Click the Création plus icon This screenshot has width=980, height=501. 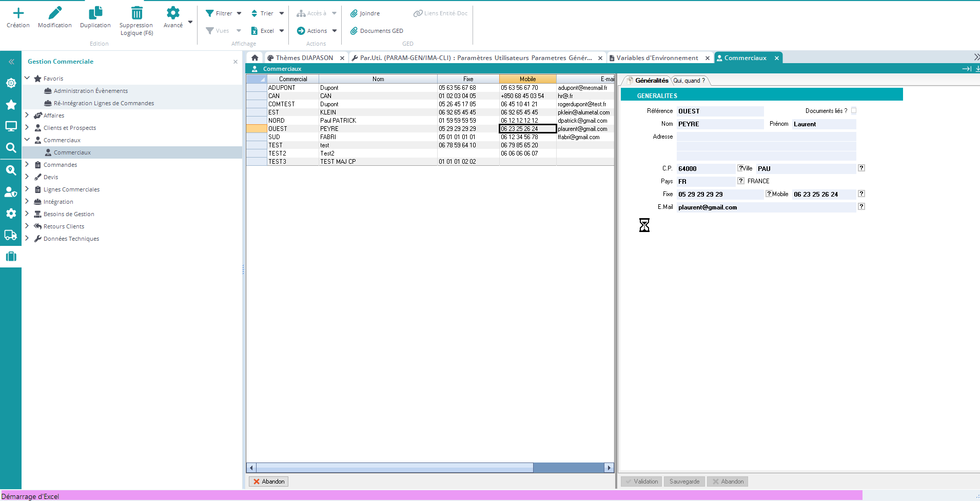(18, 13)
